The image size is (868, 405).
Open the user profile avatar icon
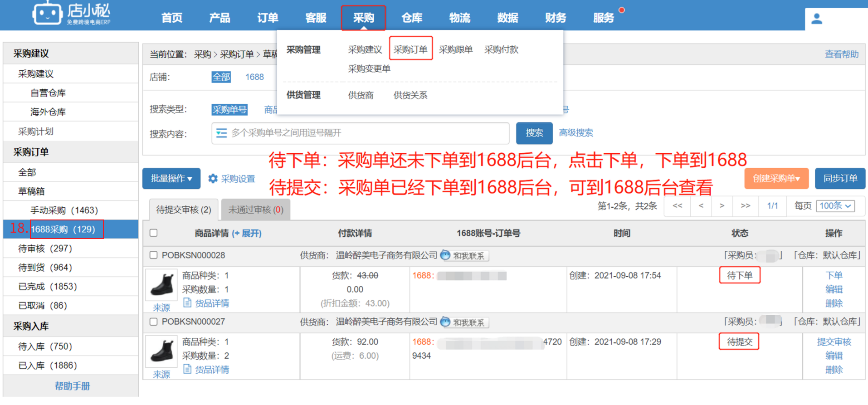tap(817, 19)
